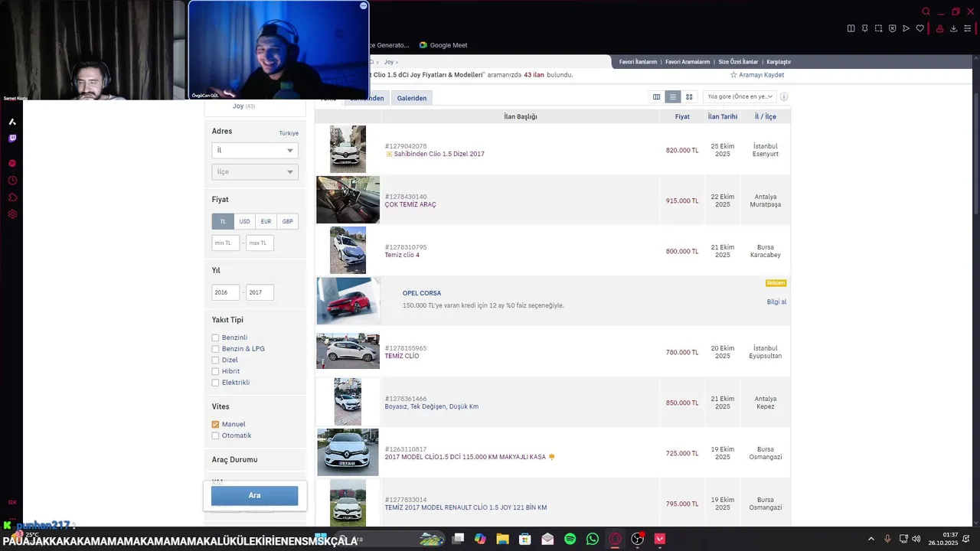
Task: Open Favori İlanlarım menu item
Action: coord(638,62)
